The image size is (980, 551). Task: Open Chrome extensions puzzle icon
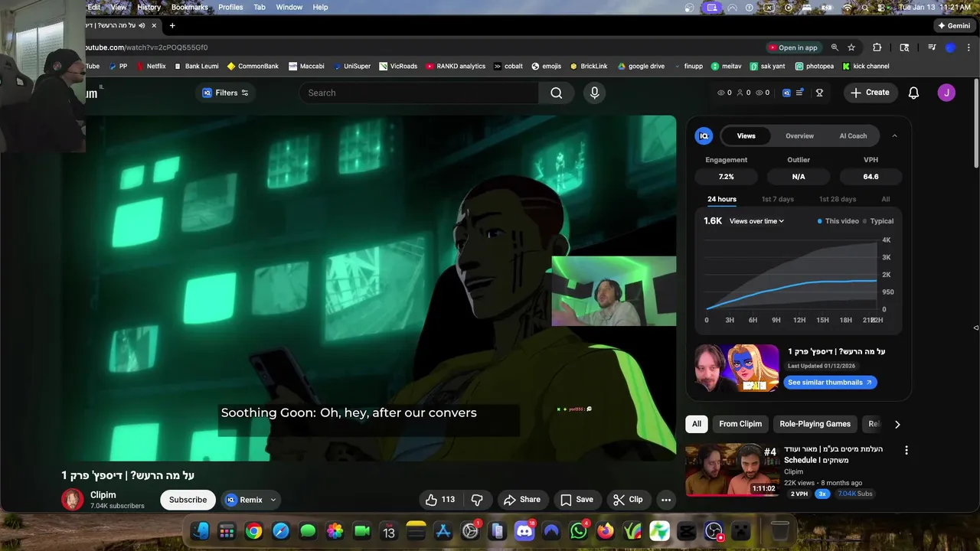[x=877, y=47]
